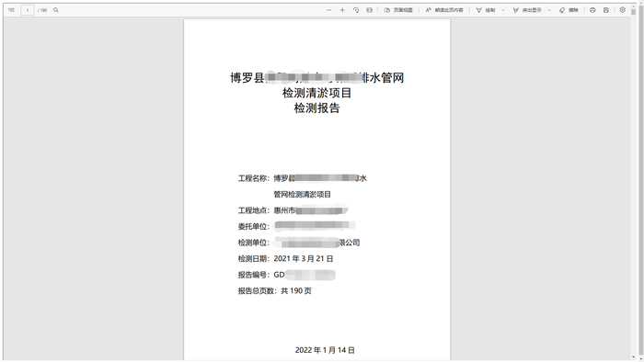Expand the 突出显示 highlight color dropdown

click(549, 10)
